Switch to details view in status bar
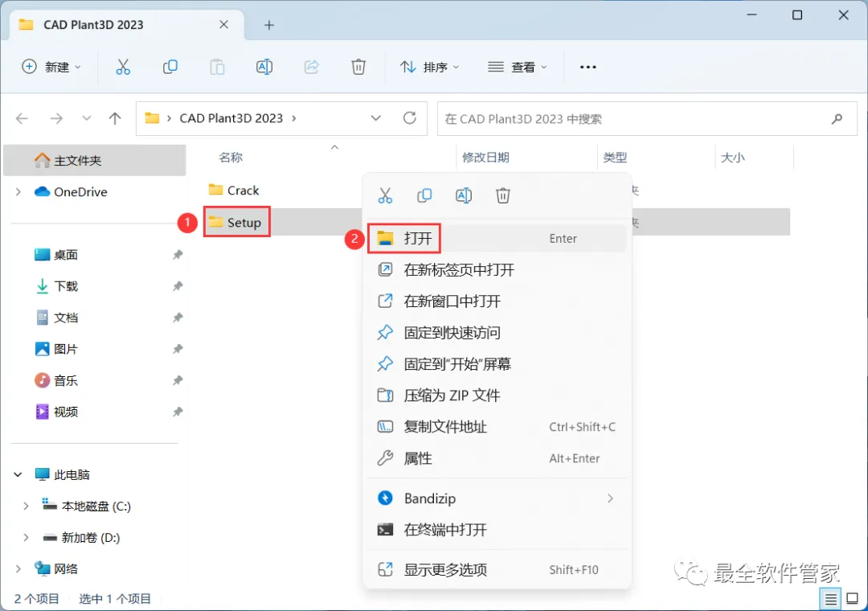 coord(830,599)
